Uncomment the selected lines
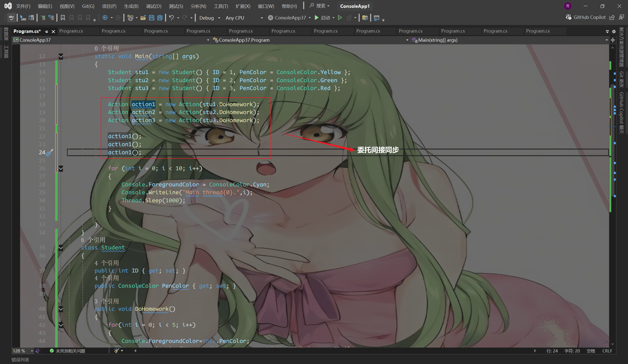628x364 pixels. pos(51,18)
